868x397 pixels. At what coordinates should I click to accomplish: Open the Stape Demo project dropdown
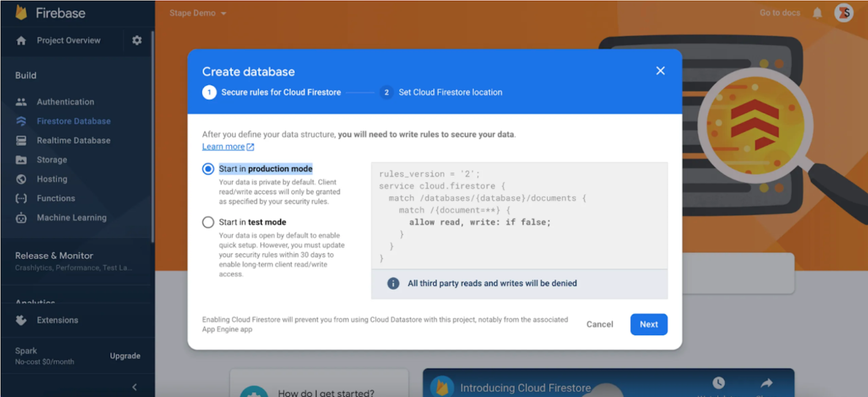tap(197, 13)
